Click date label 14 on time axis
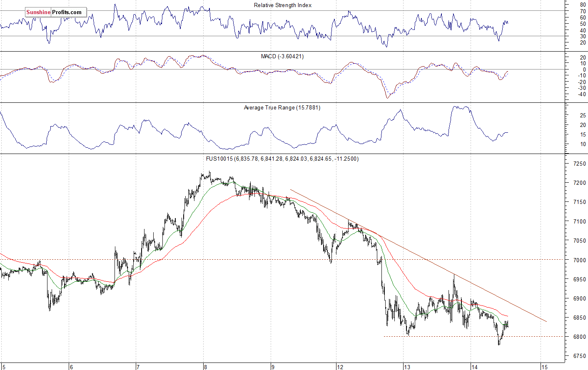Screen dimensions: 588x370 474,367
